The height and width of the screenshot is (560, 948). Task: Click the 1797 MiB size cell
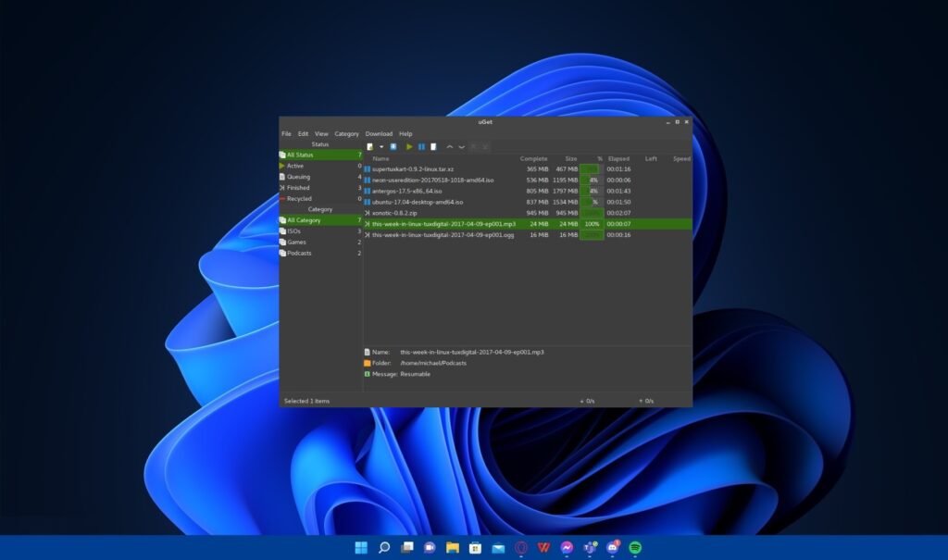[566, 191]
